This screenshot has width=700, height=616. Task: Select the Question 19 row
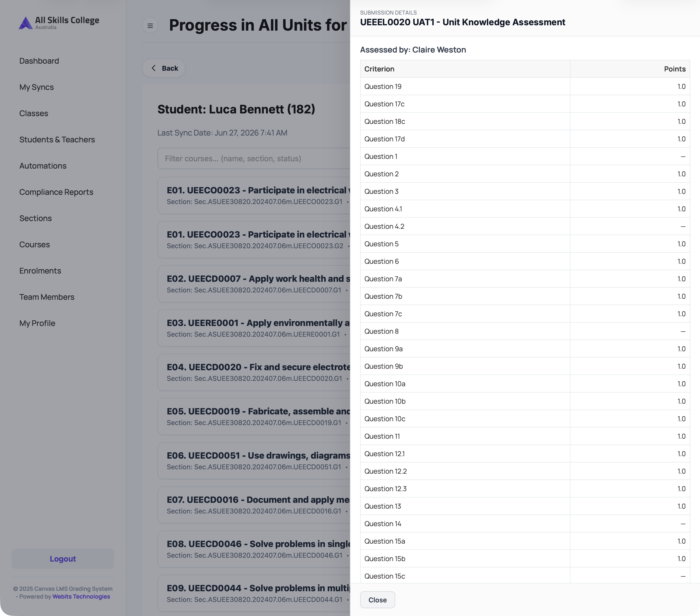point(525,86)
